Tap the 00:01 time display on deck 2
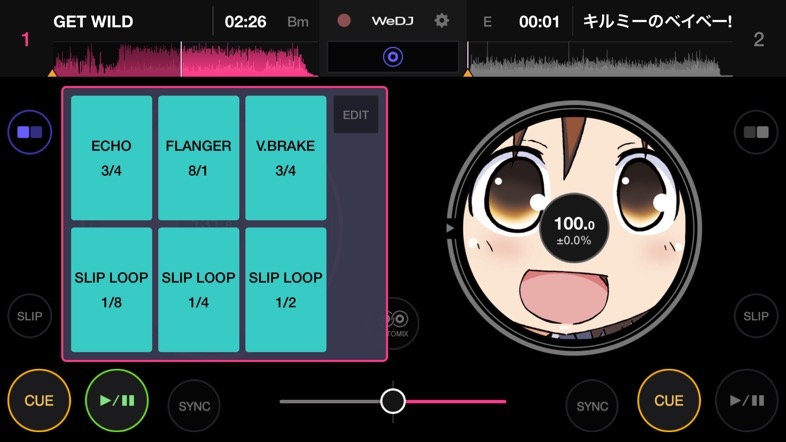786x442 pixels. tap(539, 22)
